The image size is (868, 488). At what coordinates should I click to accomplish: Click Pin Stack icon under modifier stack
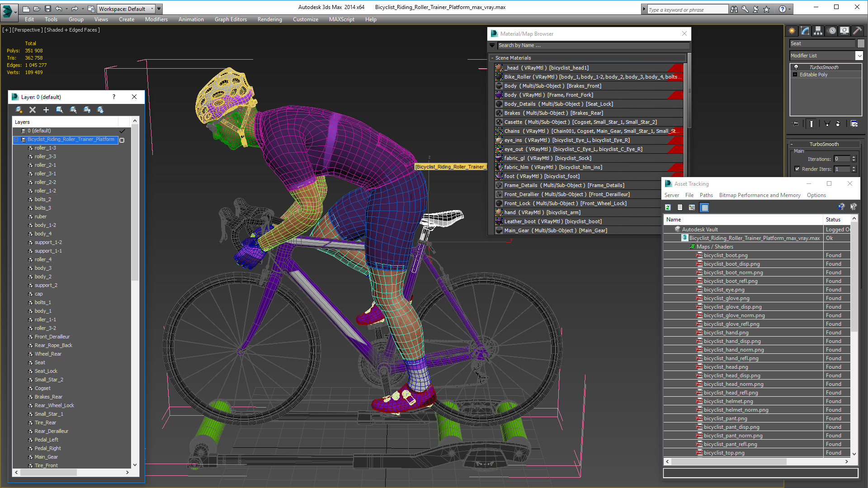click(796, 123)
